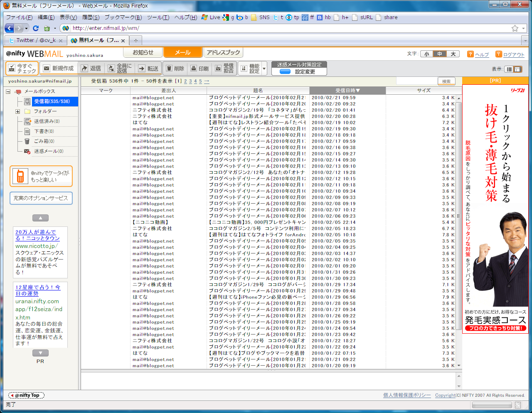The height and width of the screenshot is (413, 532).
Task: Click the 返信 reply button
Action: (91, 68)
